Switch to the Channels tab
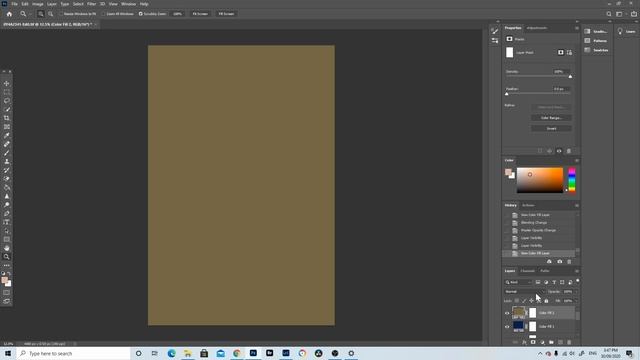The height and width of the screenshot is (360, 640). click(527, 271)
